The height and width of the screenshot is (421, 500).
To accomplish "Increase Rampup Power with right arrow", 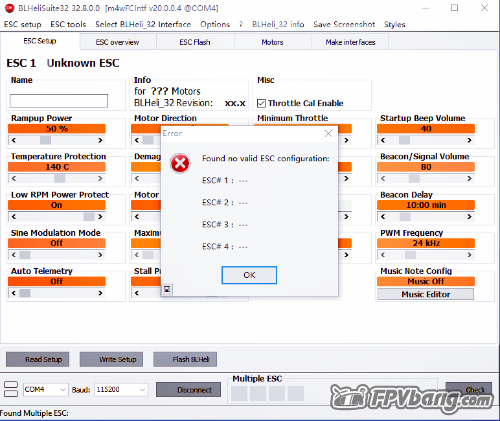I will 100,140.
